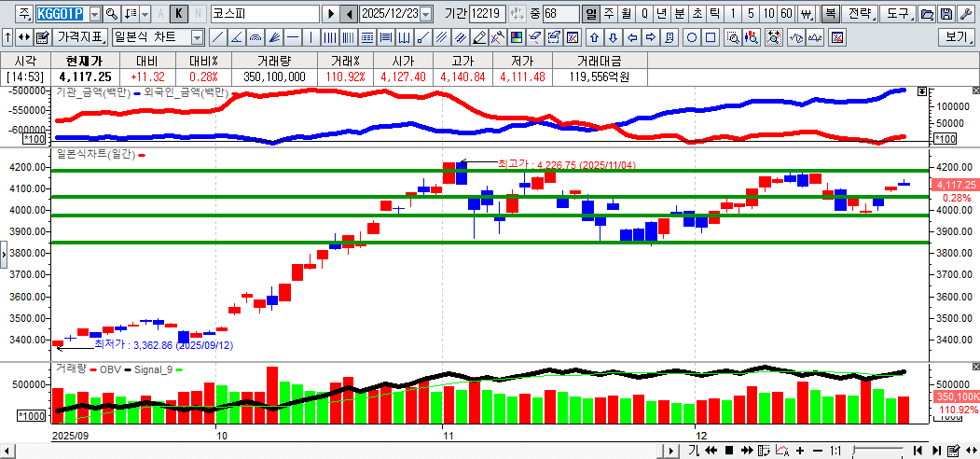
Task: Select the diagonal trend line drawing tool
Action: click(x=217, y=37)
